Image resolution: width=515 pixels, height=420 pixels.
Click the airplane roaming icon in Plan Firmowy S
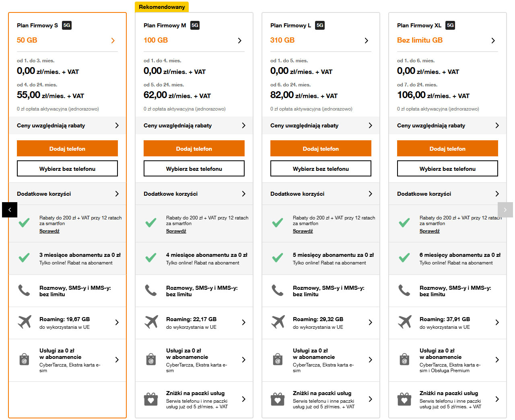pyautogui.click(x=25, y=322)
